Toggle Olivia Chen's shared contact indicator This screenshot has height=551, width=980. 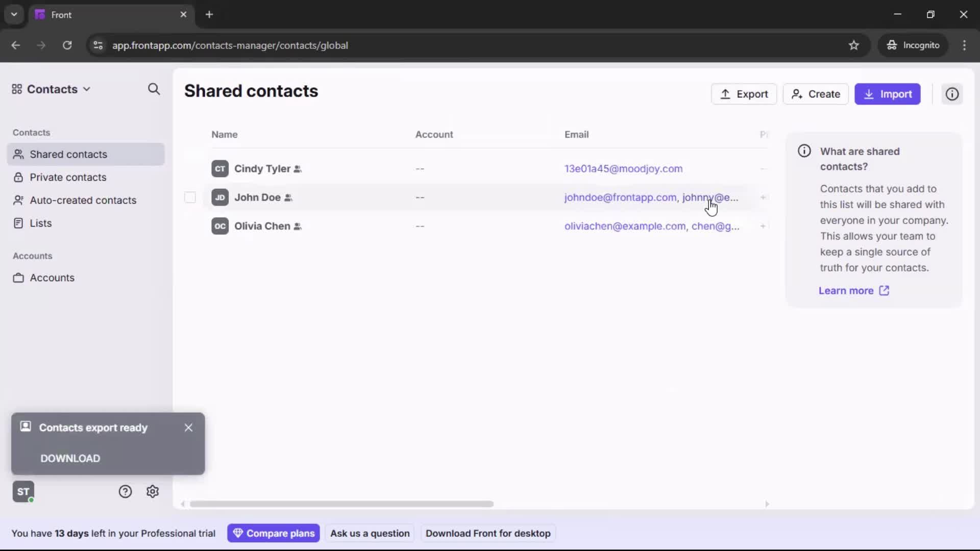(298, 227)
